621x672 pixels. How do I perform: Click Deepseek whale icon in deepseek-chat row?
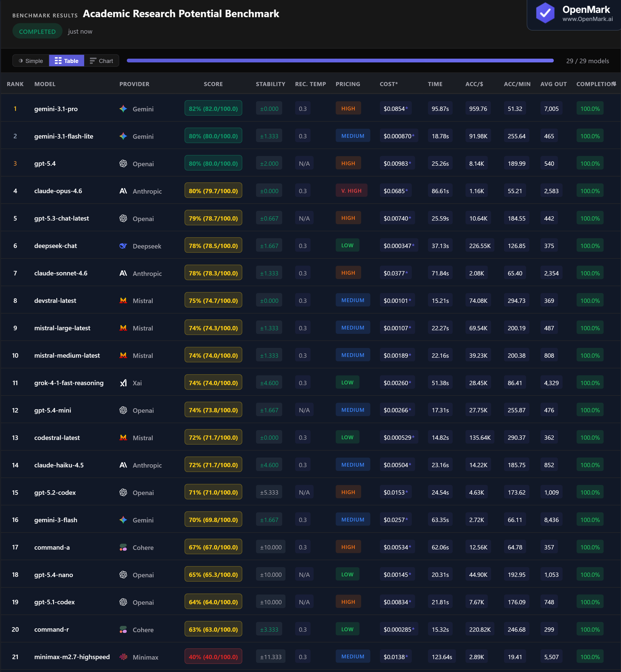pos(123,246)
